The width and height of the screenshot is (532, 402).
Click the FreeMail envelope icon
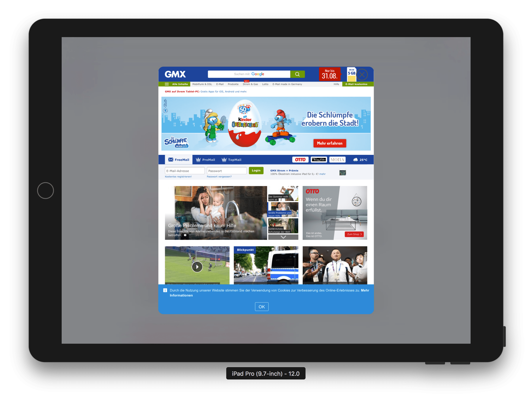171,160
